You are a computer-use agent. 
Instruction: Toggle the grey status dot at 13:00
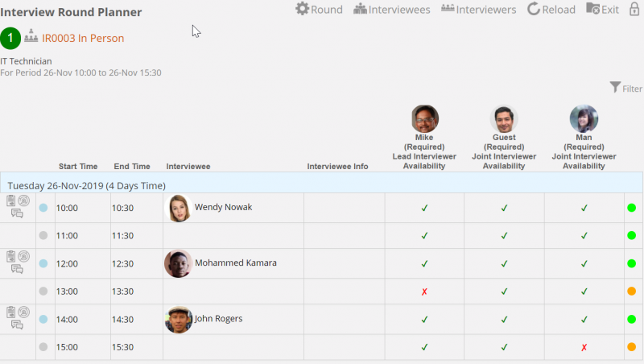[43, 292]
